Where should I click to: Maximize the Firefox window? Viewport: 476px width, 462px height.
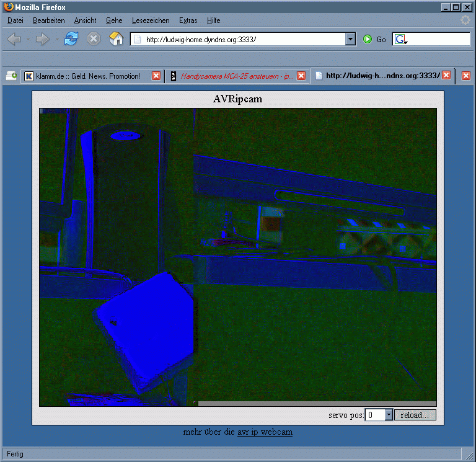[456, 7]
